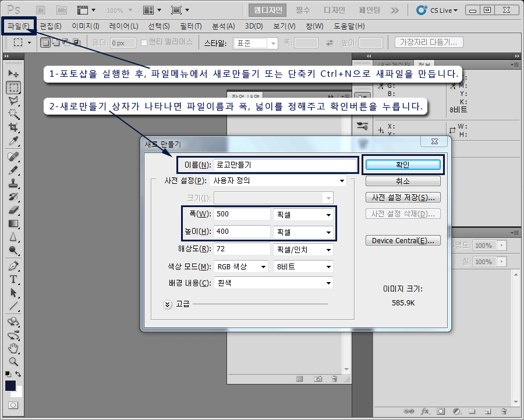Select the Magic Wand tool
Image resolution: width=524 pixels, height=420 pixels.
point(13,114)
